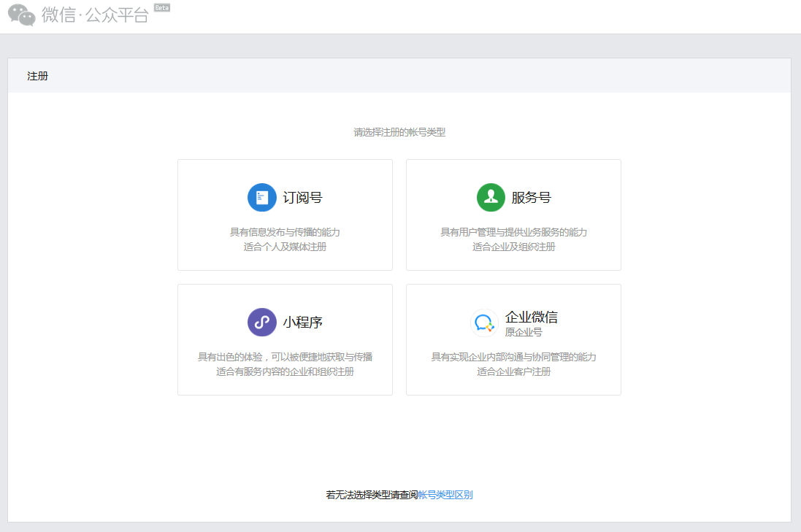Screen dimensions: 801x532
Task: Click the 企业微信 chat bubble icon
Action: click(x=484, y=323)
